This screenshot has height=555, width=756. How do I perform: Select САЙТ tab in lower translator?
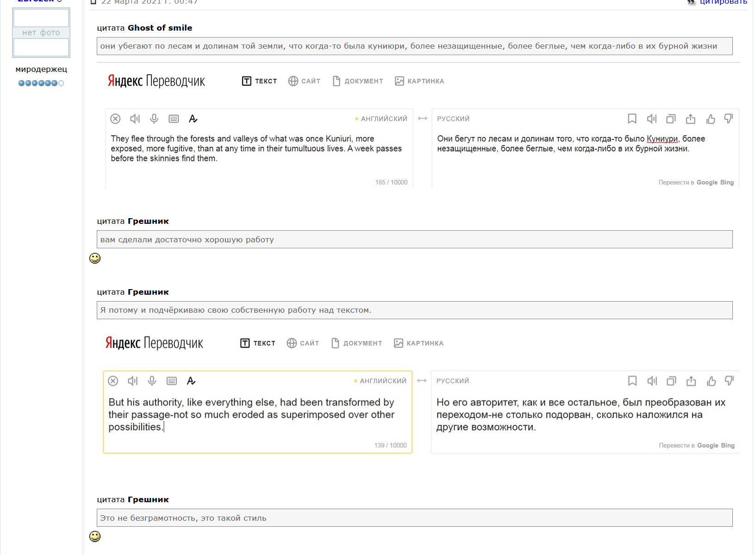[x=303, y=343]
